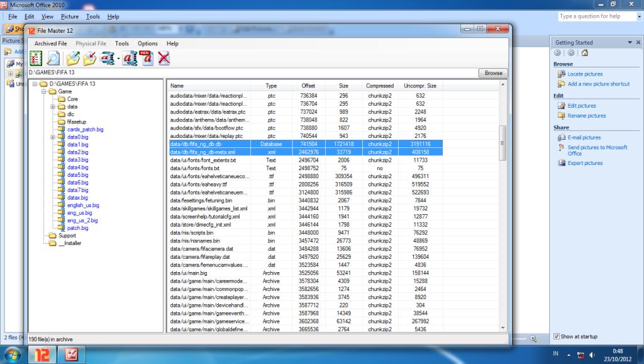Screen dimensions: 644x364
Task: Click the red X delete file icon
Action: click(164, 59)
